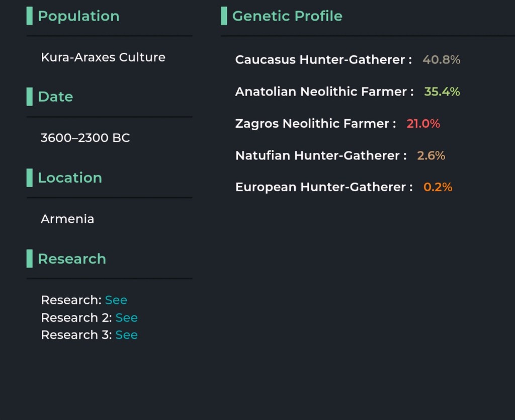Click the orange 0.2% value

pos(438,187)
